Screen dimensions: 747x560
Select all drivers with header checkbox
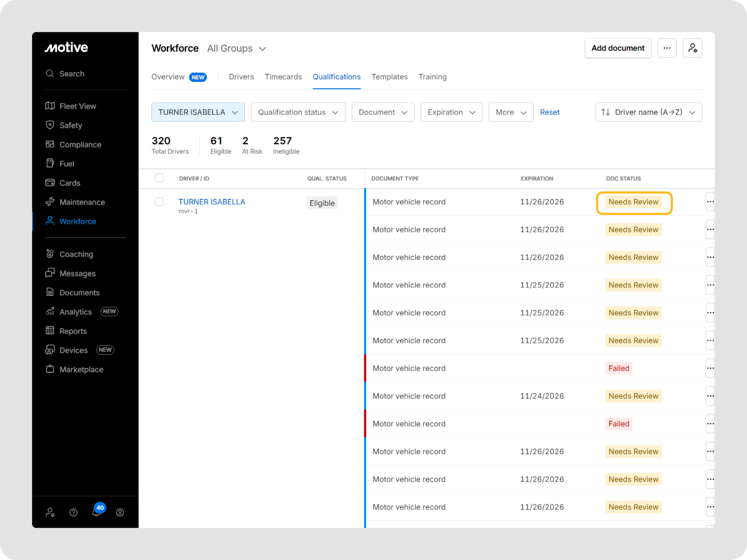pos(159,178)
